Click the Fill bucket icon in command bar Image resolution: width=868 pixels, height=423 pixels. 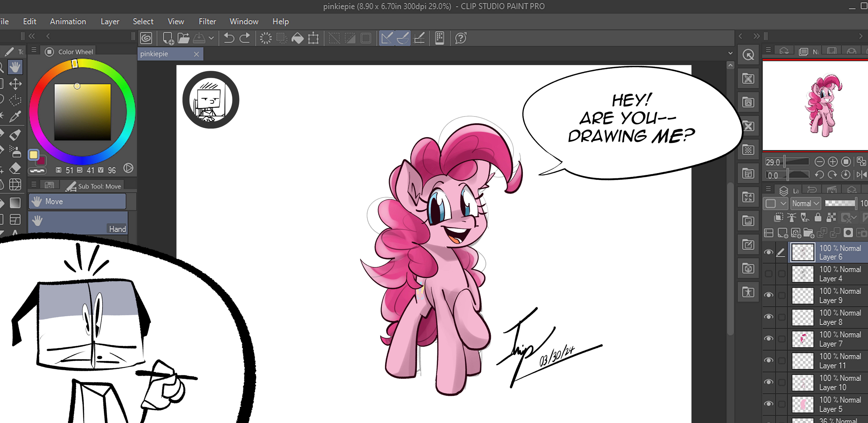tap(298, 38)
